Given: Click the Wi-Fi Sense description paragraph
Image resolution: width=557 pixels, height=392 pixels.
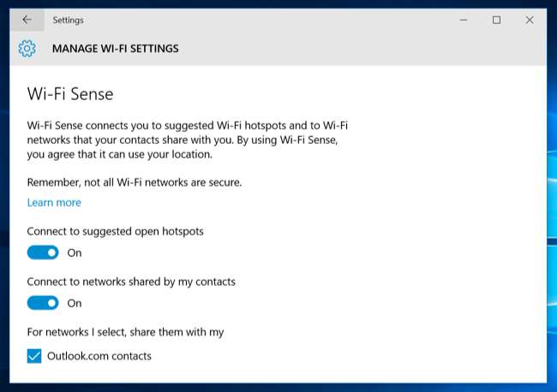Looking at the screenshot, I should click(x=187, y=140).
